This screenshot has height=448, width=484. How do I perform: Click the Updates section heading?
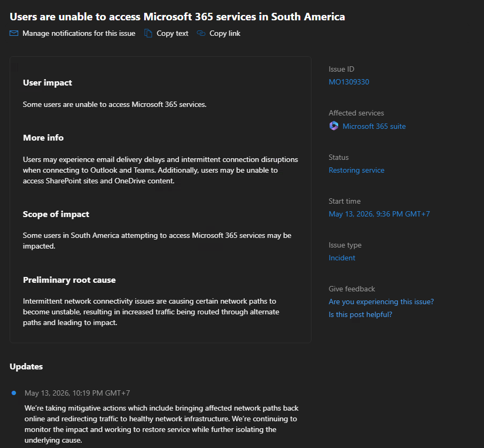(26, 367)
